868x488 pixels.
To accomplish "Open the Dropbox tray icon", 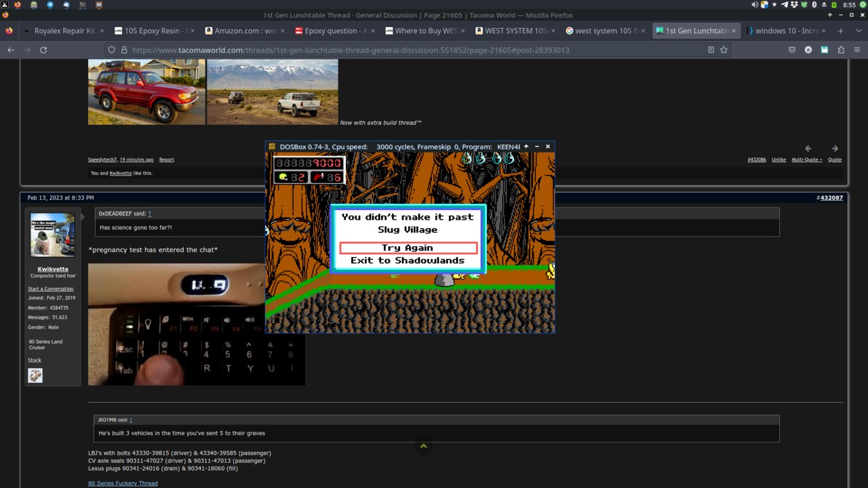I will pyautogui.click(x=794, y=5).
